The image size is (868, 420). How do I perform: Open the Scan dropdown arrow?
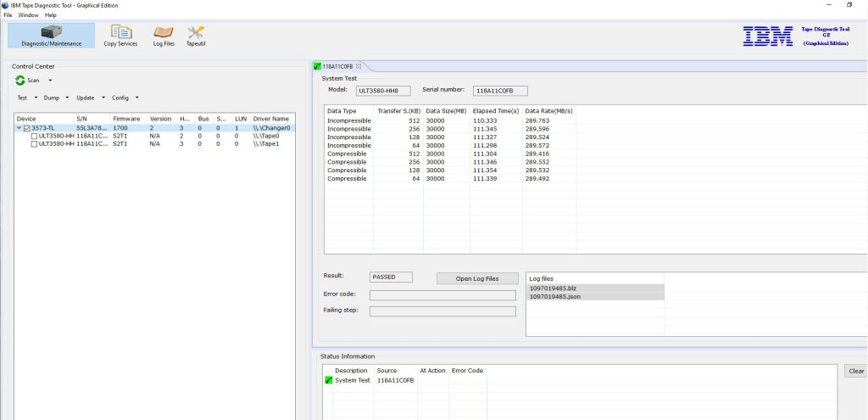[x=50, y=81]
